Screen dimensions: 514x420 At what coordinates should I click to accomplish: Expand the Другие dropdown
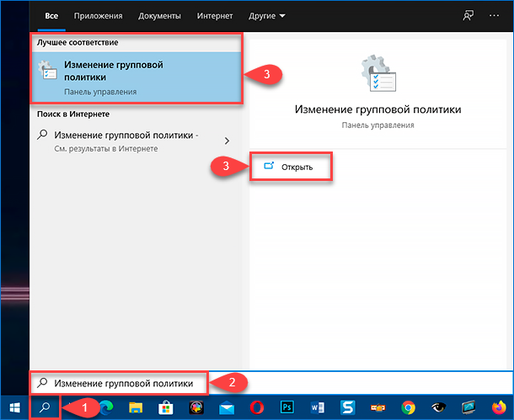[267, 16]
